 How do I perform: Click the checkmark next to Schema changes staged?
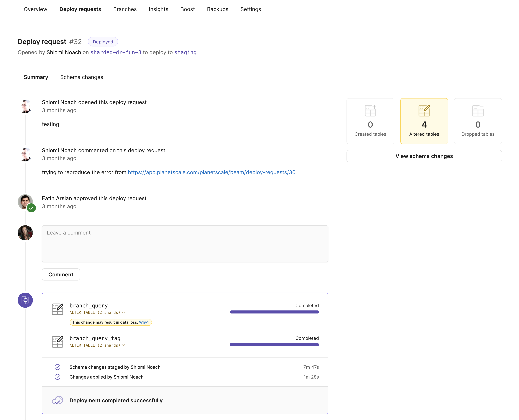tap(58, 367)
